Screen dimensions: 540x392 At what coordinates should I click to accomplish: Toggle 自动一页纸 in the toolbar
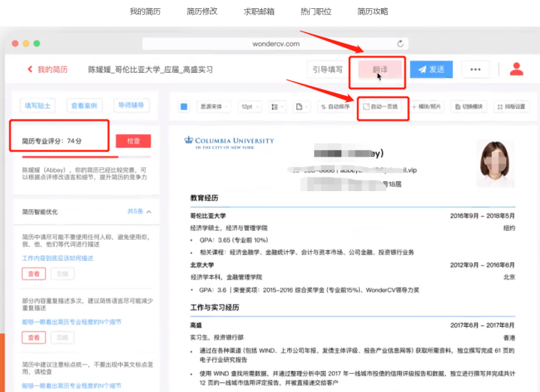tap(380, 106)
